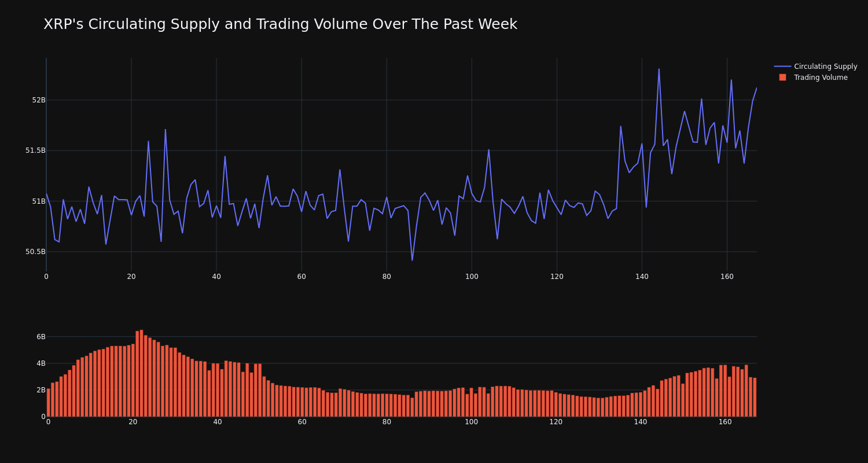868x463 pixels.
Task: Toggle the Trading Volume legend entry
Action: click(x=813, y=78)
